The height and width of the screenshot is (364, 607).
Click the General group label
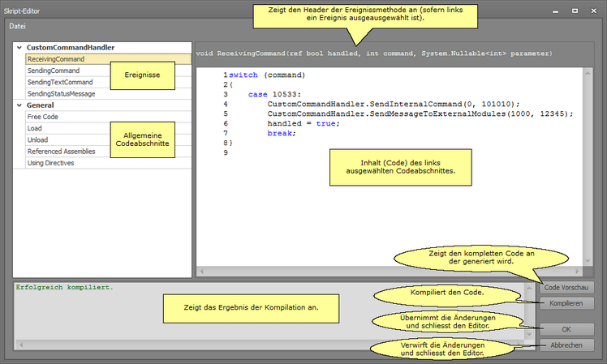tap(41, 105)
